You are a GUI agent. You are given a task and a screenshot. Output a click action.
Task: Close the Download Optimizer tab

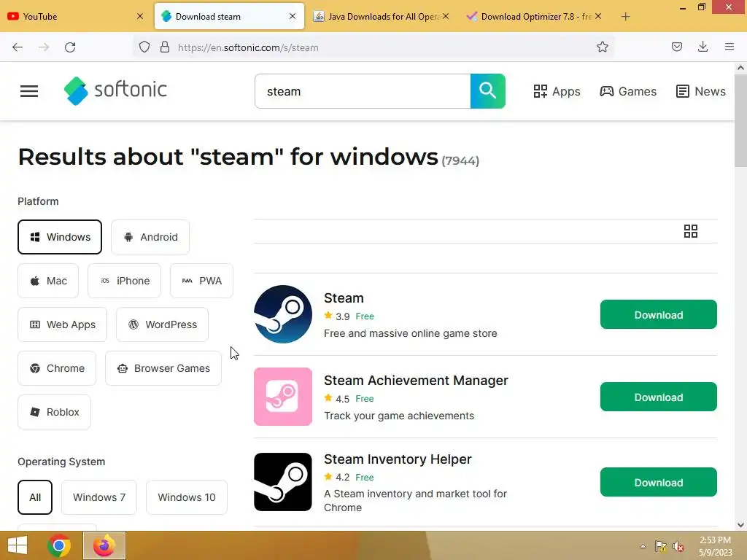click(598, 16)
